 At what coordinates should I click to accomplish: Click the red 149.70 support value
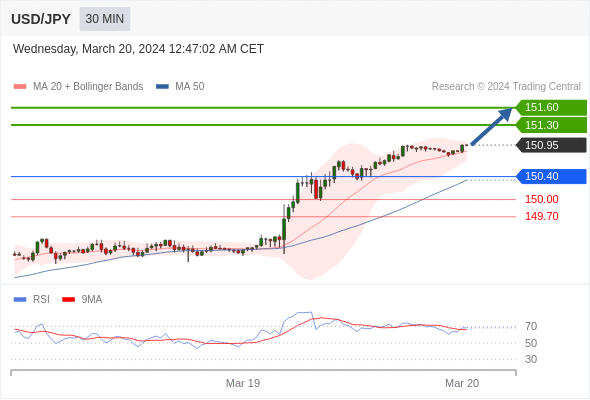point(542,216)
